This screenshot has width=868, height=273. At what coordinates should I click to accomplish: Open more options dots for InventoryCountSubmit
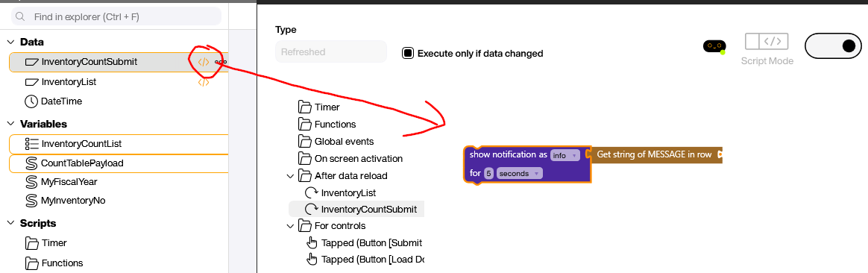pos(221,62)
